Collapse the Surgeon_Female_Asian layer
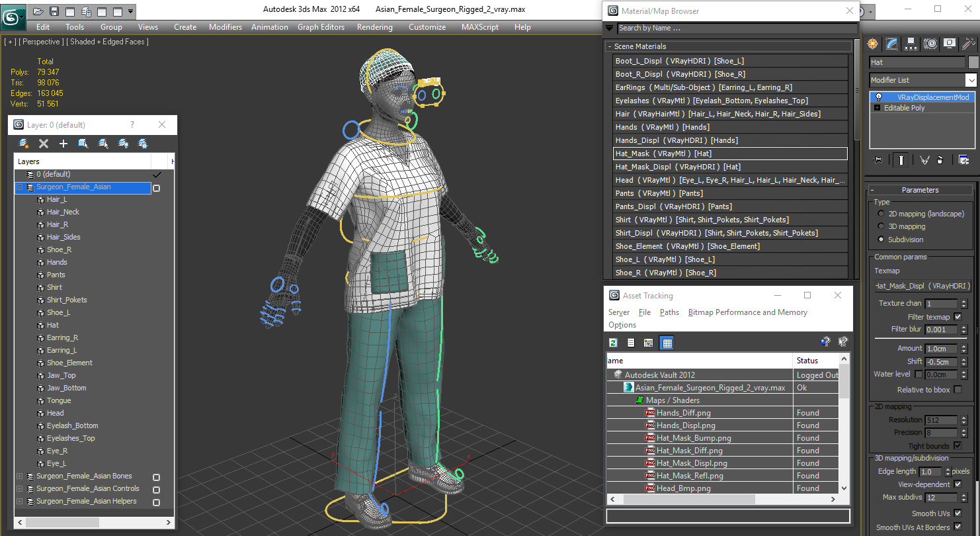The image size is (980, 536). click(20, 187)
